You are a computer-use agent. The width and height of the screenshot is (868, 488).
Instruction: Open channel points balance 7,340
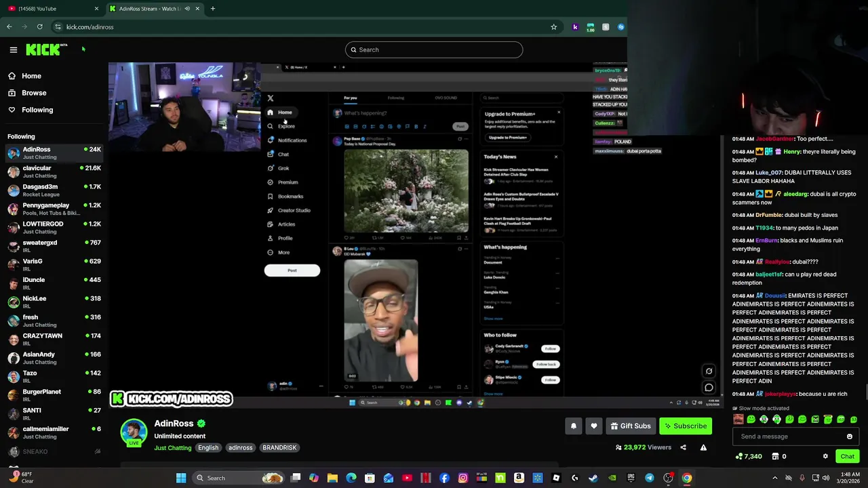tap(749, 456)
